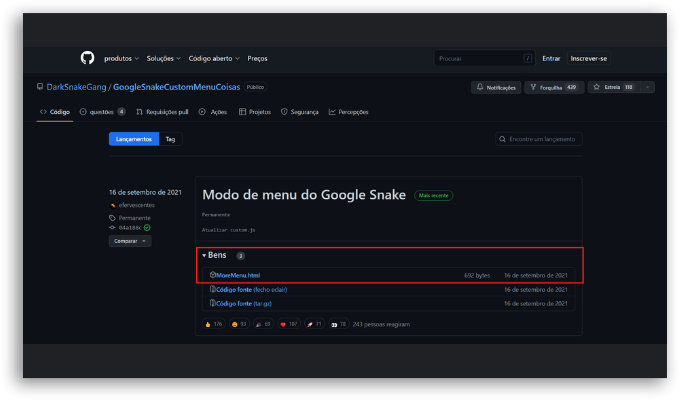Viewport: 700px width, 400px height.
Task: Star the repo with Estrela button
Action: pos(614,88)
